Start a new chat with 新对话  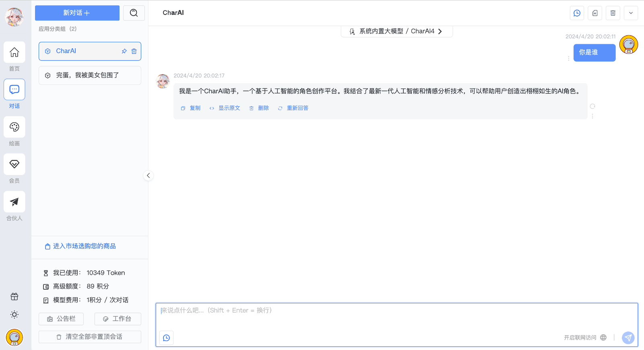[x=77, y=13]
